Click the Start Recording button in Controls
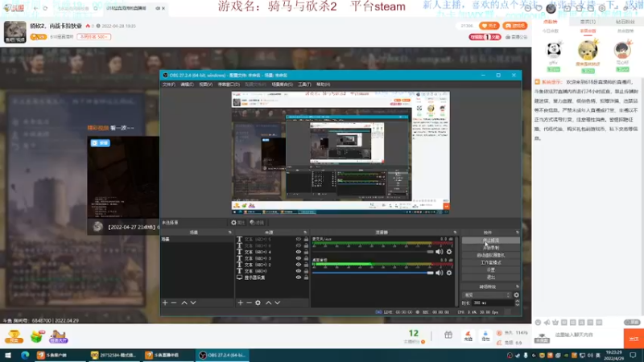 [491, 248]
